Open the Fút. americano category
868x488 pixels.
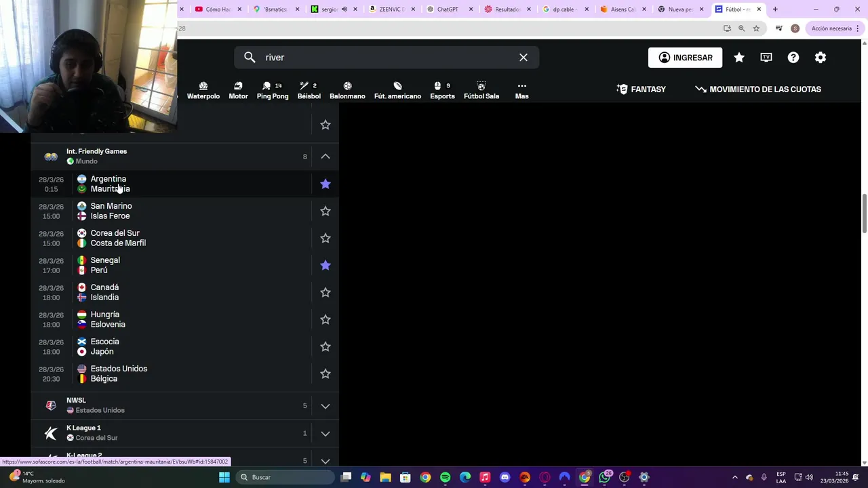coord(397,90)
